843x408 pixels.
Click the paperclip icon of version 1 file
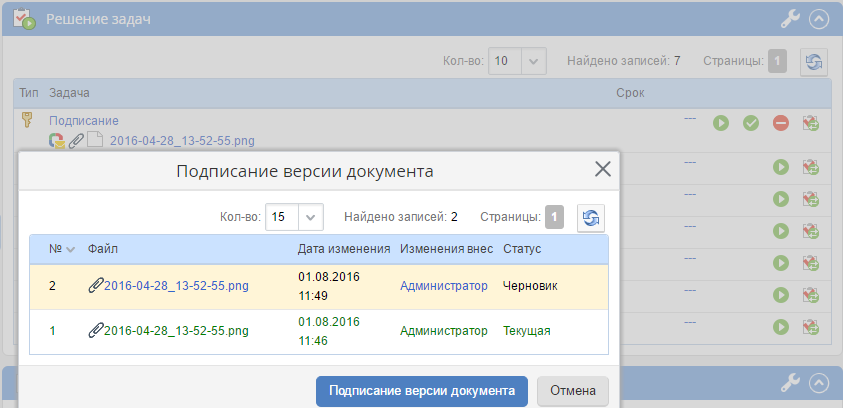pos(96,330)
